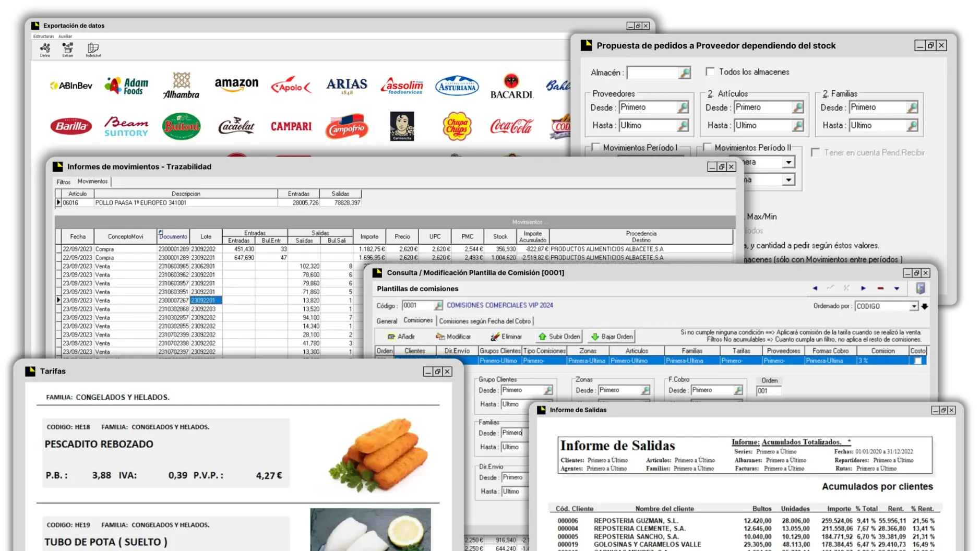Image resolution: width=980 pixels, height=551 pixels.
Task: Click the Modificar button
Action: [453, 337]
